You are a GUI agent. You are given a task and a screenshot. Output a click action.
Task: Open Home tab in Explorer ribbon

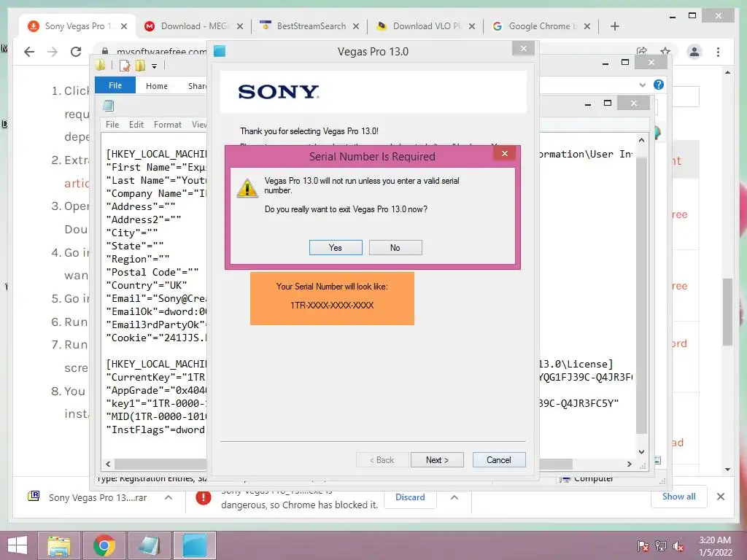157,86
